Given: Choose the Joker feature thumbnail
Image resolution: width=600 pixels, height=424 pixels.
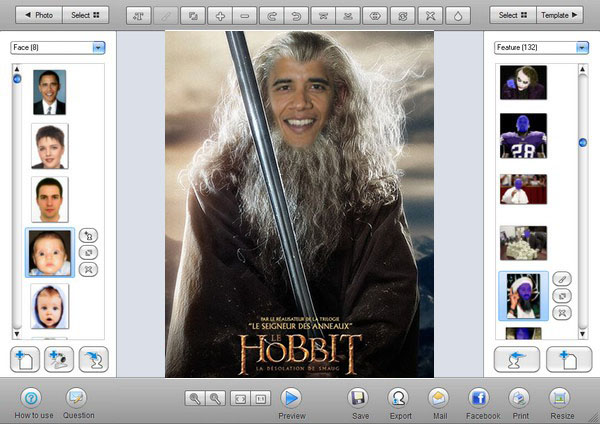Looking at the screenshot, I should [523, 83].
